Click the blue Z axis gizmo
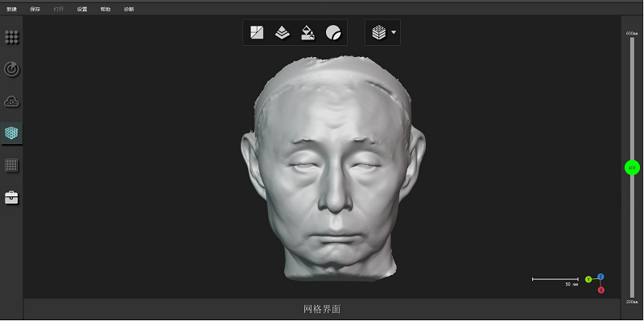Viewport: 644px width, 321px height. tap(601, 276)
